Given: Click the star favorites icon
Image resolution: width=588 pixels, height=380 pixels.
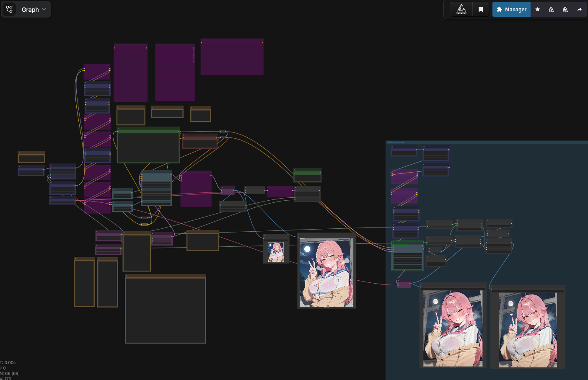Looking at the screenshot, I should [538, 9].
